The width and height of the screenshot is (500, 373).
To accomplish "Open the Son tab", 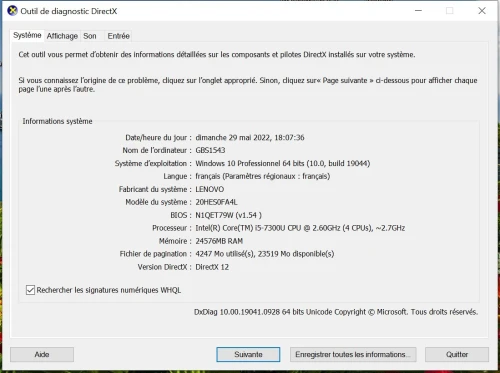I will click(x=90, y=36).
